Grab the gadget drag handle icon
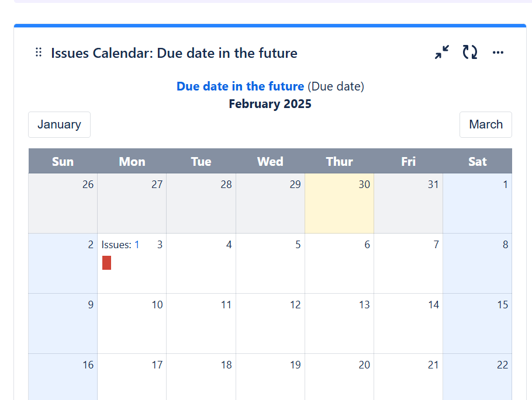The width and height of the screenshot is (532, 400). 39,52
